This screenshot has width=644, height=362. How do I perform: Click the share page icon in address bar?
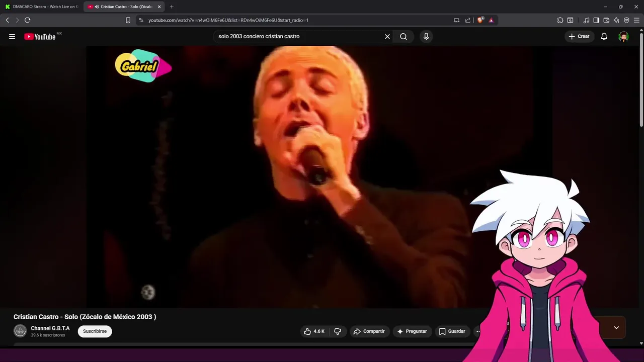tap(468, 20)
